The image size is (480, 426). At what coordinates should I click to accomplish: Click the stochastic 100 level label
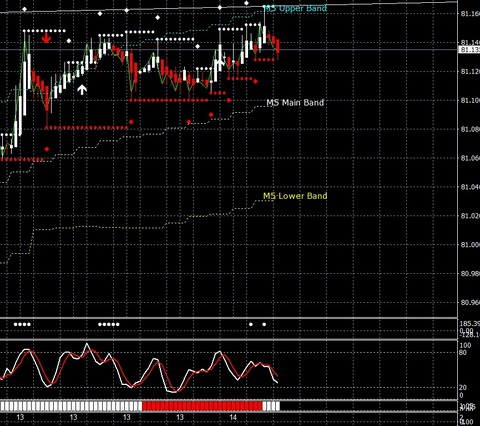coord(465,346)
